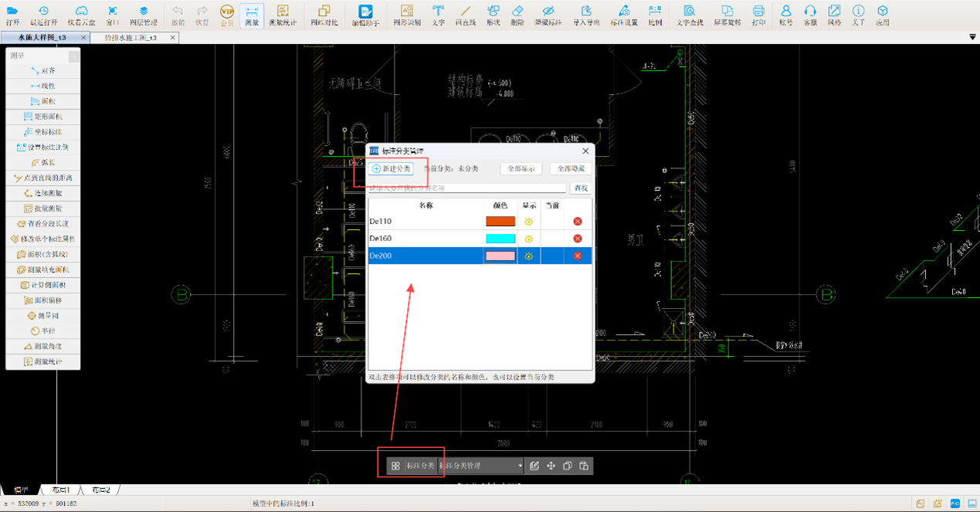Toggle visibility eye for De110
Image resolution: width=980 pixels, height=512 pixels.
[x=528, y=222]
